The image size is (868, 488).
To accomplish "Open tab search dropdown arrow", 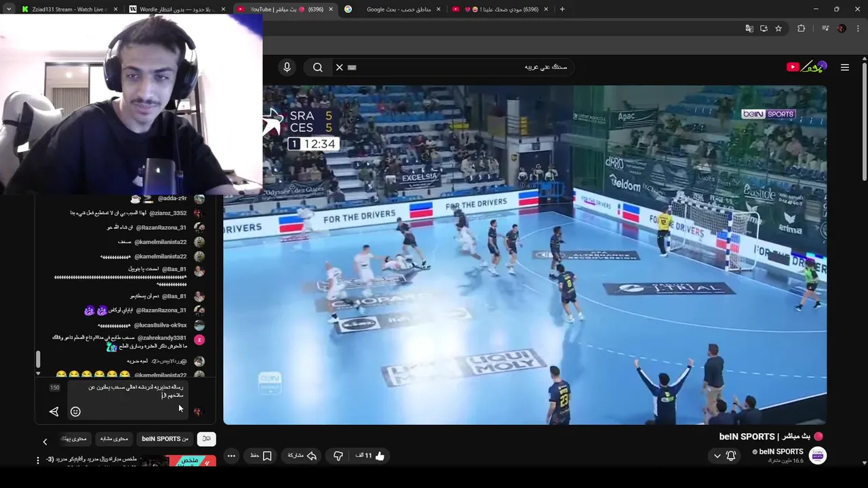I will (x=8, y=9).
